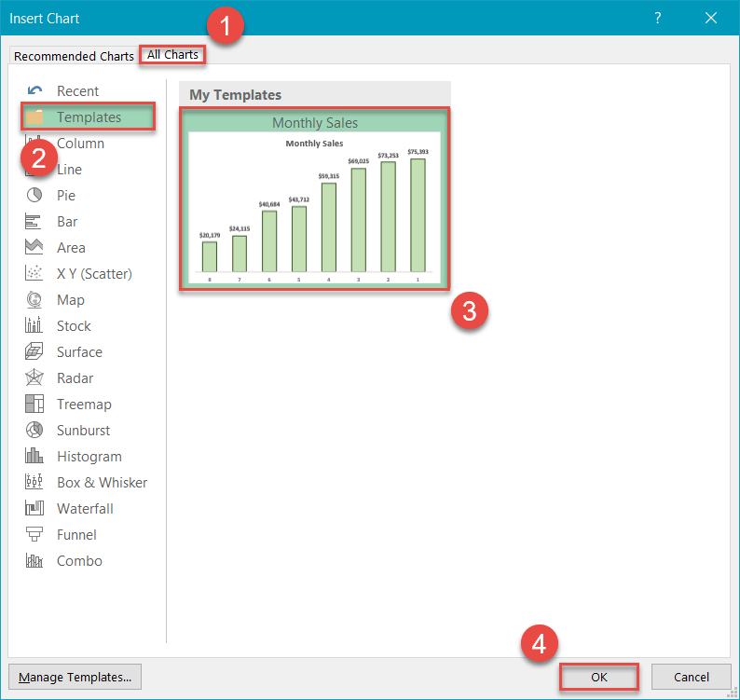
Task: Select the Templates category
Action: click(x=89, y=117)
